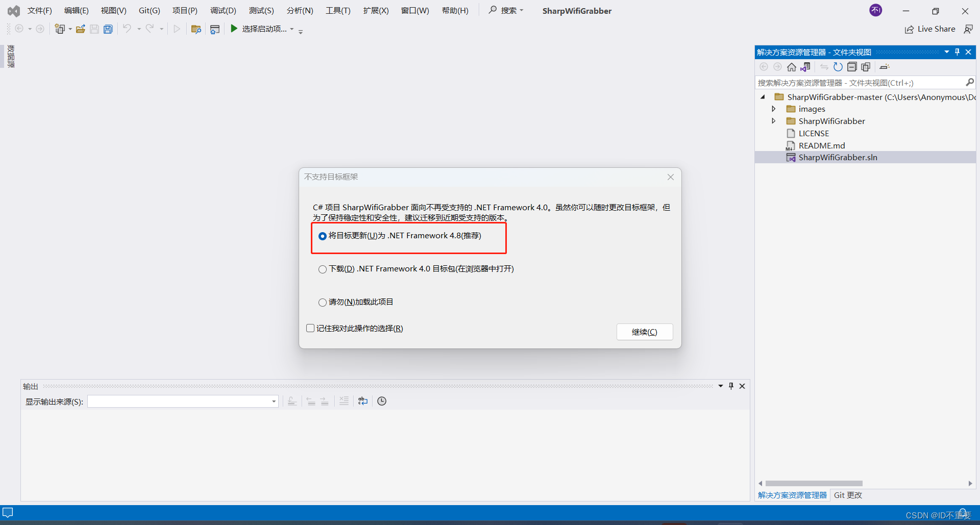The height and width of the screenshot is (525, 980).
Task: Click the green Start debugging arrow
Action: [234, 29]
